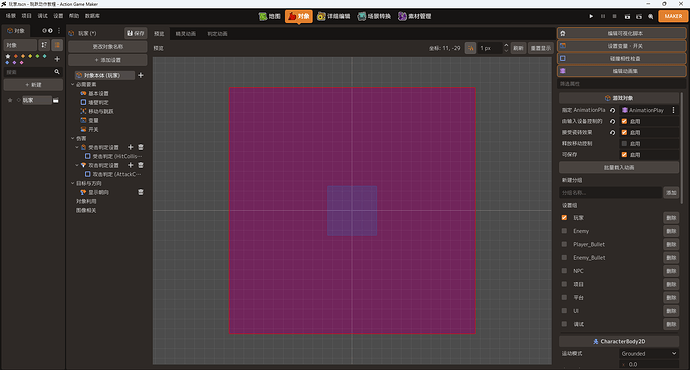
Task: Delete 受击判定设置 with trash icon
Action: click(141, 147)
